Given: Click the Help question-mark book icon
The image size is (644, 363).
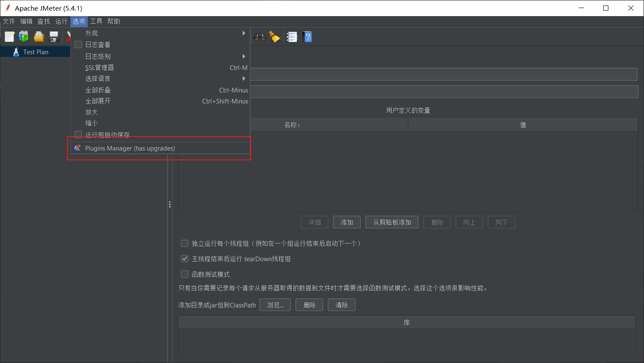Looking at the screenshot, I should pos(308,37).
